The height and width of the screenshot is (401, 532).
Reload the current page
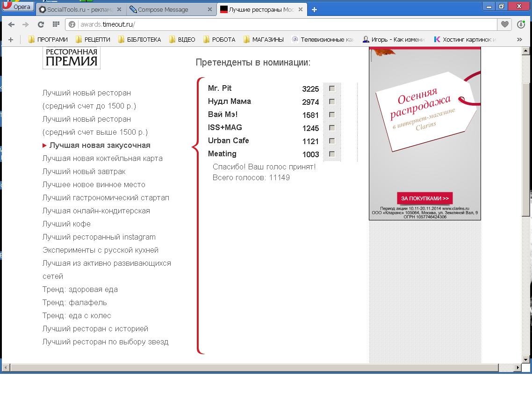pos(41,24)
